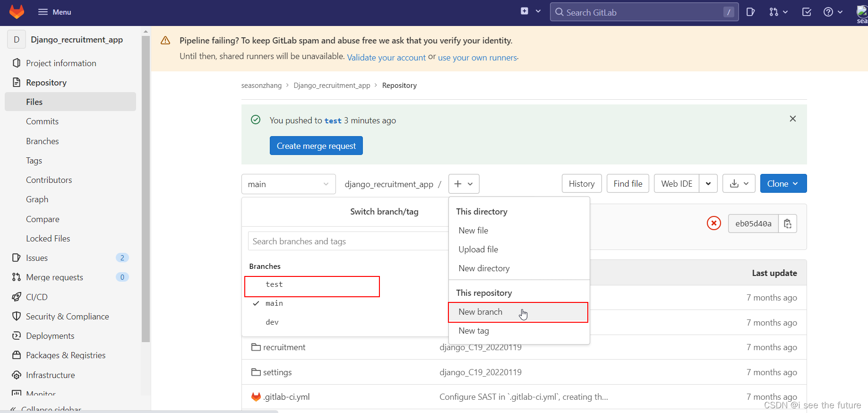This screenshot has height=413, width=868.
Task: Open the Menu hamburger button
Action: pos(54,12)
